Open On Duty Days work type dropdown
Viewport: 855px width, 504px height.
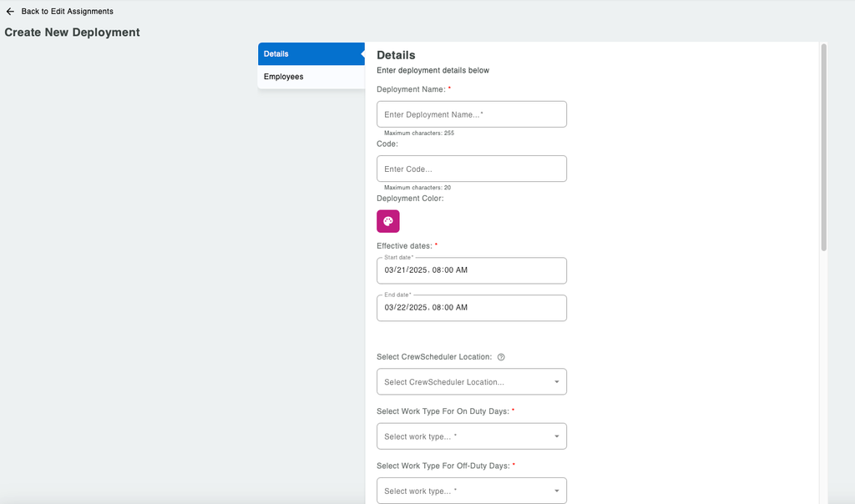click(x=471, y=436)
